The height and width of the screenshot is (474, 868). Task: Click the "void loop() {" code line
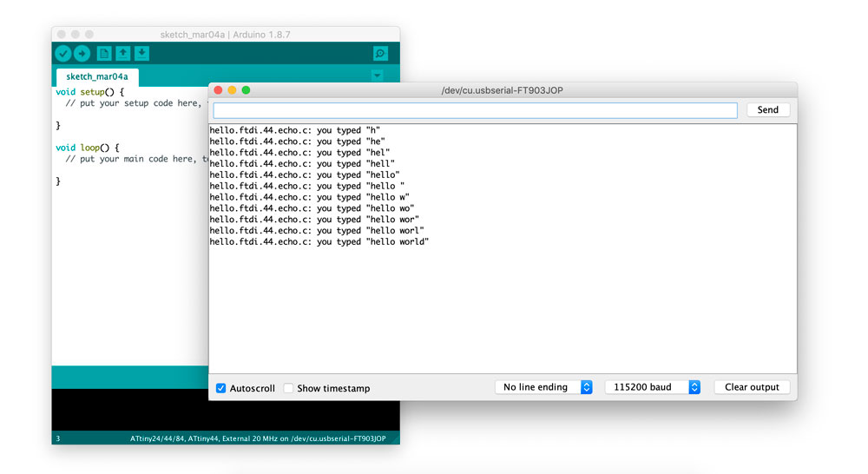click(x=88, y=148)
